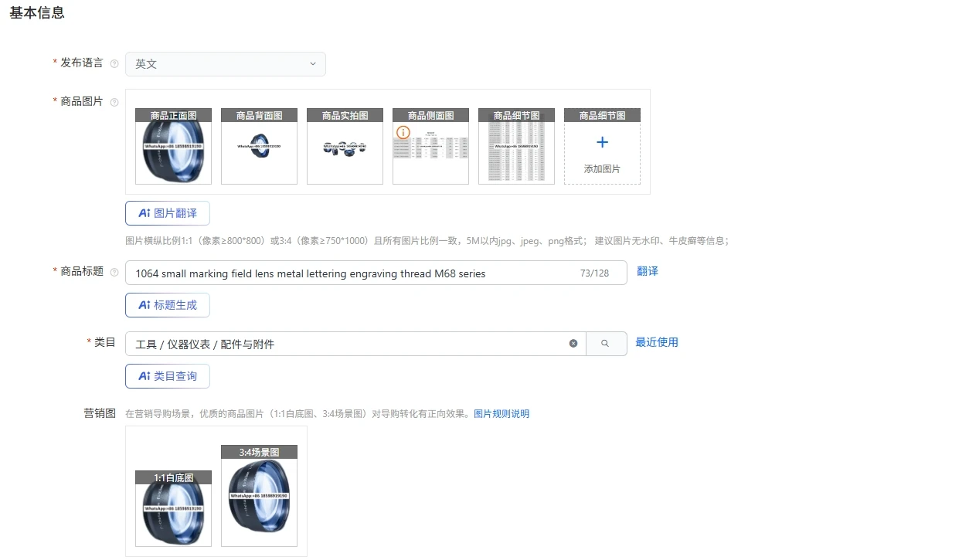Click the 类目 search magnifier button
This screenshot has width=969, height=560.
[x=606, y=344]
